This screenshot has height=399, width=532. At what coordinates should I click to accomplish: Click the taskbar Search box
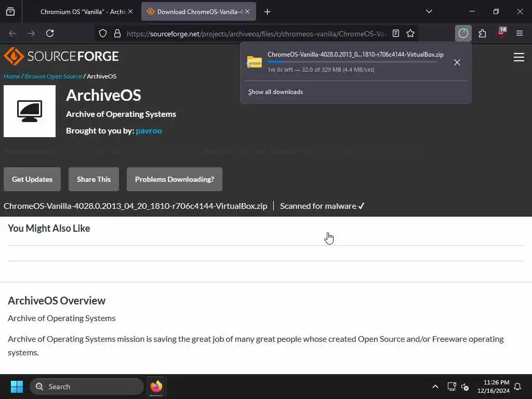87,387
